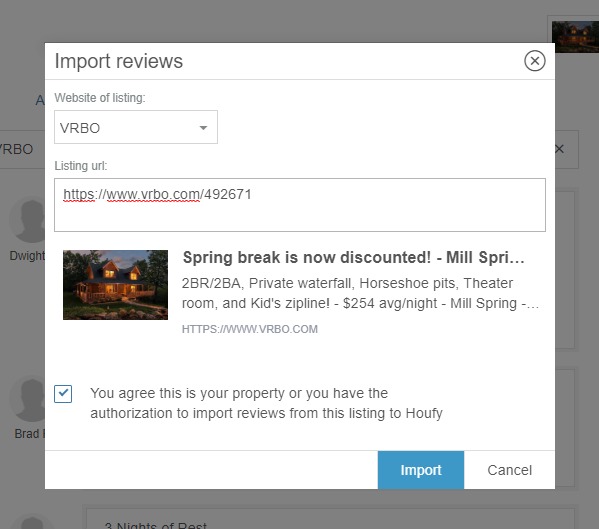Open the HTTPS://WWW.VRBO.COM link

coord(250,329)
